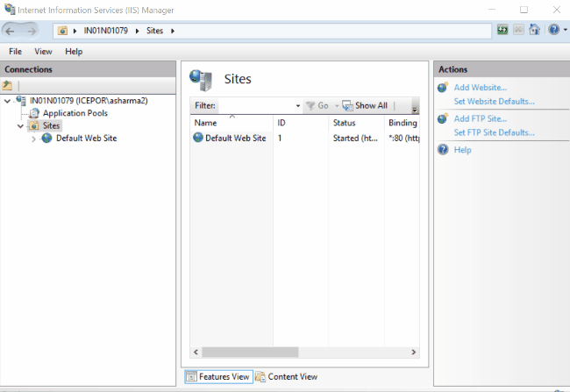Select Default Web Site in Connections tree

click(87, 139)
